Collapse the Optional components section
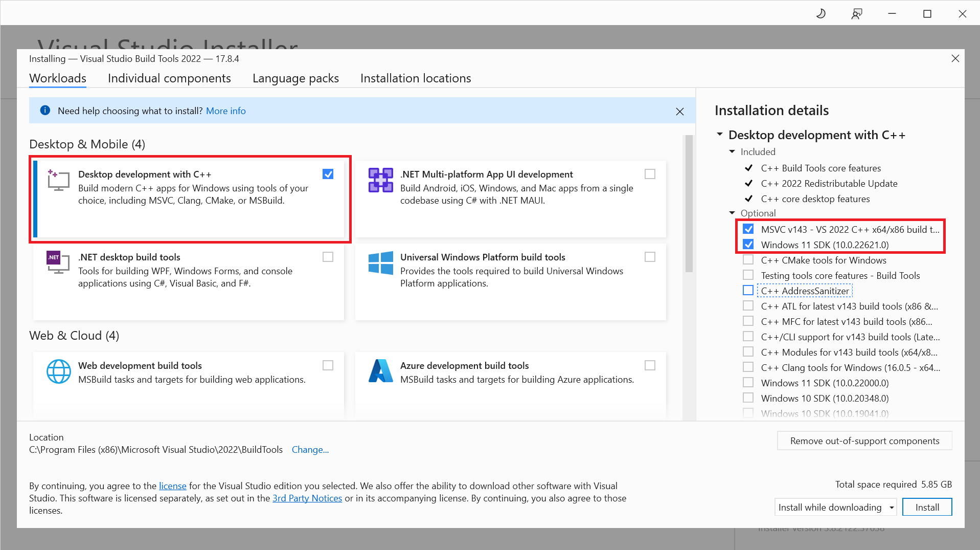980x550 pixels. coord(732,213)
